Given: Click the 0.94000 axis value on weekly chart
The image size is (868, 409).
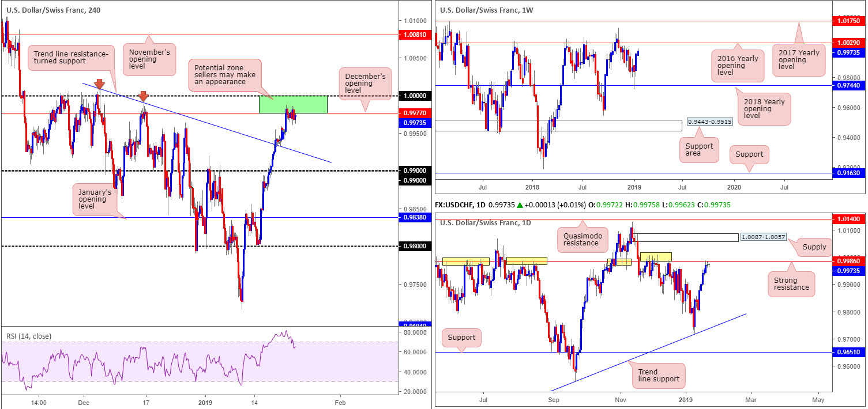Looking at the screenshot, I should point(848,138).
